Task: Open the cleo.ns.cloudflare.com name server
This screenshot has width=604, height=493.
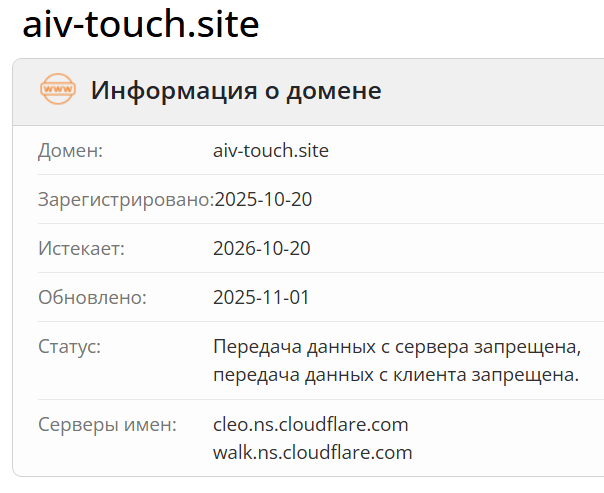Action: coord(311,424)
